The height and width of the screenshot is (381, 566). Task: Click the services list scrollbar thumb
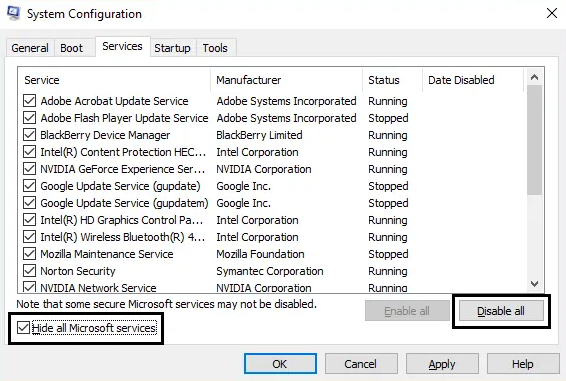(534, 140)
